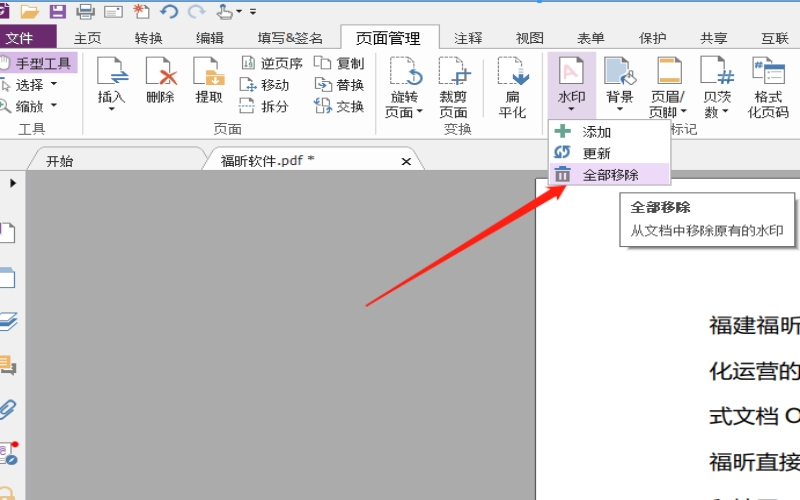This screenshot has height=500, width=800.
Task: Open the 背景 background dropdown
Action: click(620, 85)
